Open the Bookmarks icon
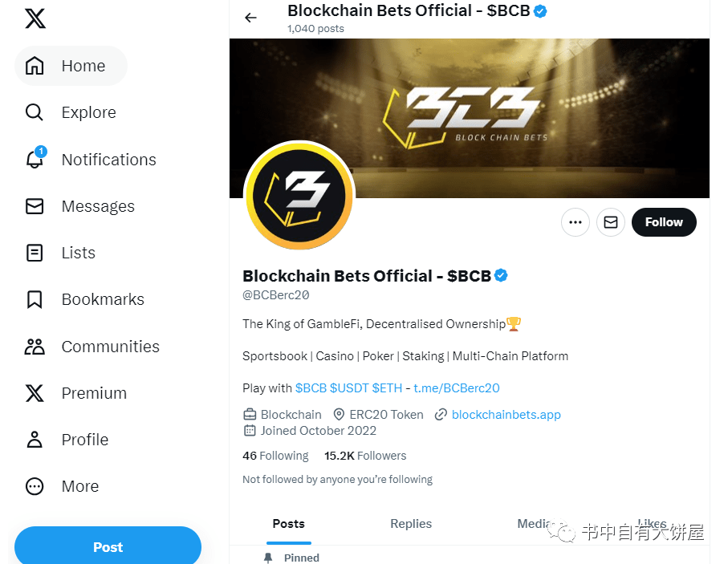 point(35,299)
